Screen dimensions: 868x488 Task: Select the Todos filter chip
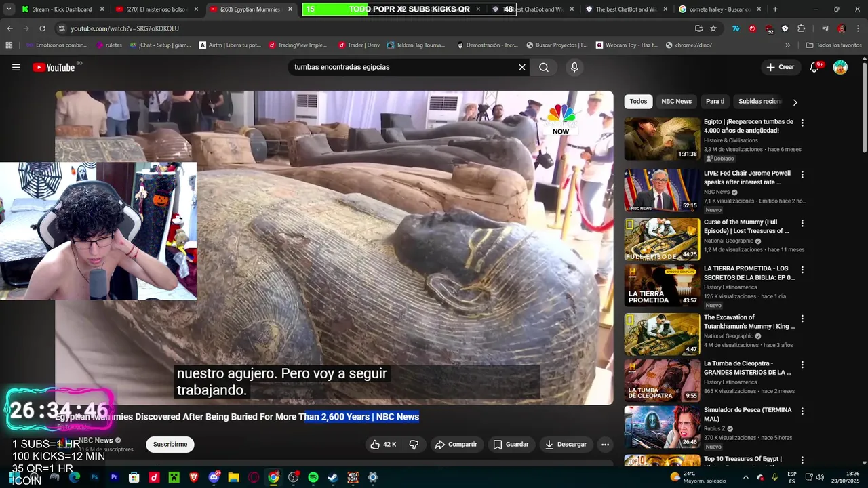click(x=638, y=102)
